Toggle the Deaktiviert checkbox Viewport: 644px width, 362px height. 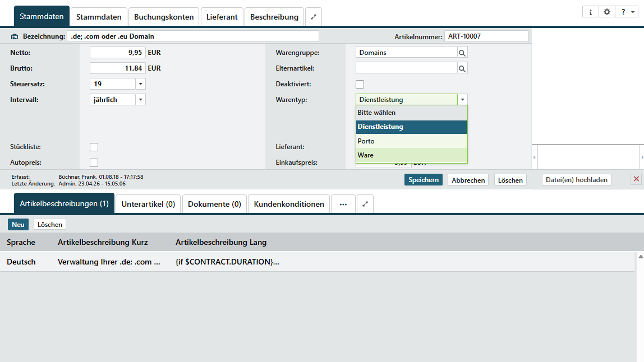(x=360, y=84)
